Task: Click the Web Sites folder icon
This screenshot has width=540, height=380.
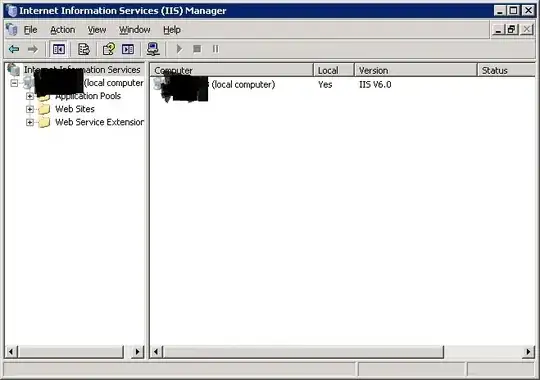Action: [x=44, y=109]
